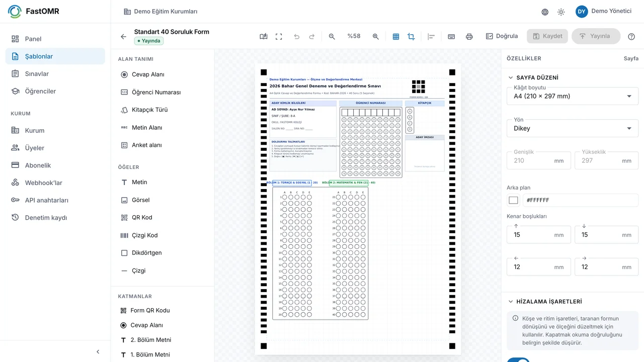Insert a Çizgi Kod barcode element
644x362 pixels.
point(163,235)
